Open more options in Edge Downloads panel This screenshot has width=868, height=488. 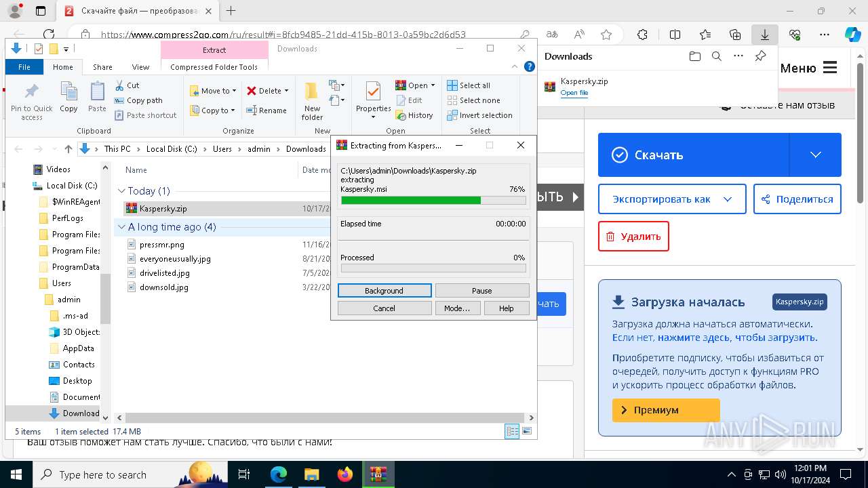coord(738,56)
